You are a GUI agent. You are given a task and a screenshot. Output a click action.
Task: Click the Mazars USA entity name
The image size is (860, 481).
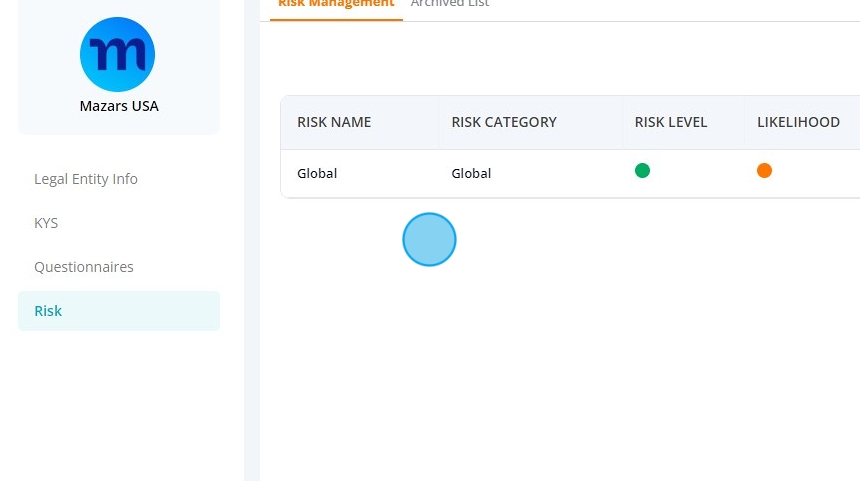tap(119, 106)
